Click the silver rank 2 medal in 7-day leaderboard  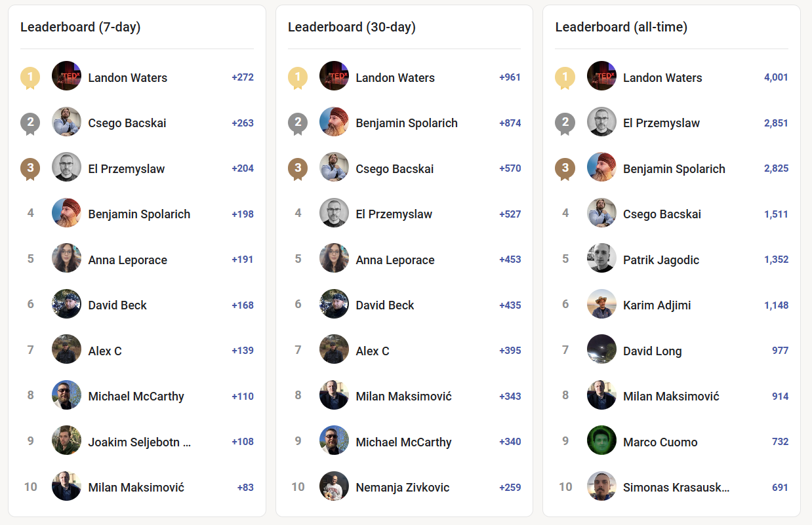tap(30, 123)
